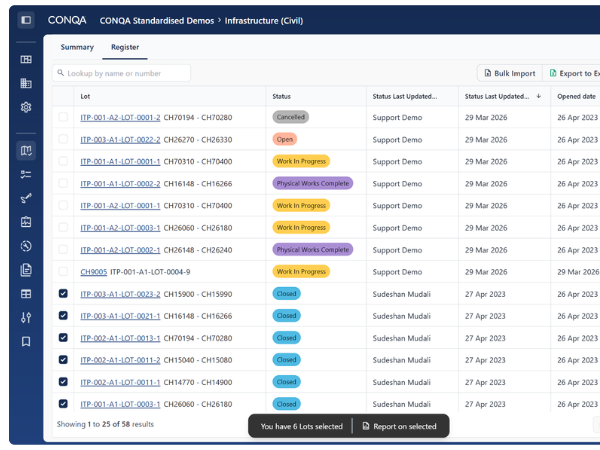The height and width of the screenshot is (450, 600).
Task: Uncheck the ITP-003-A1-LOT-0023-2 row checkbox
Action: click(64, 294)
